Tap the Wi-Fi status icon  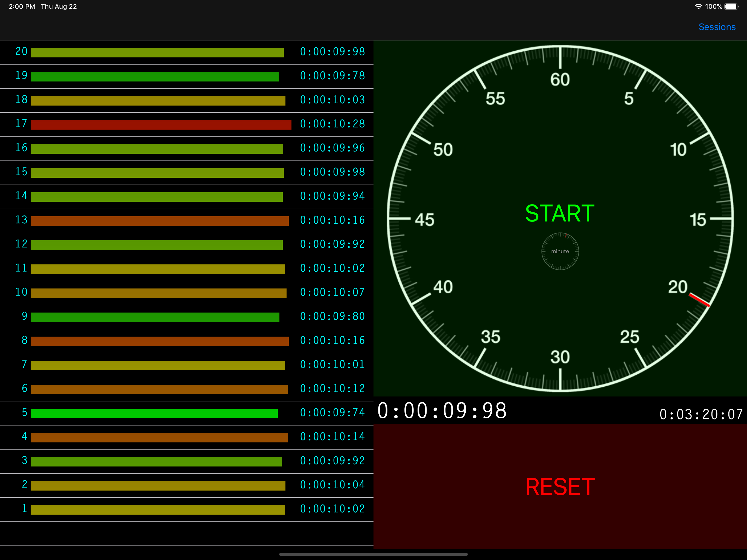698,6
